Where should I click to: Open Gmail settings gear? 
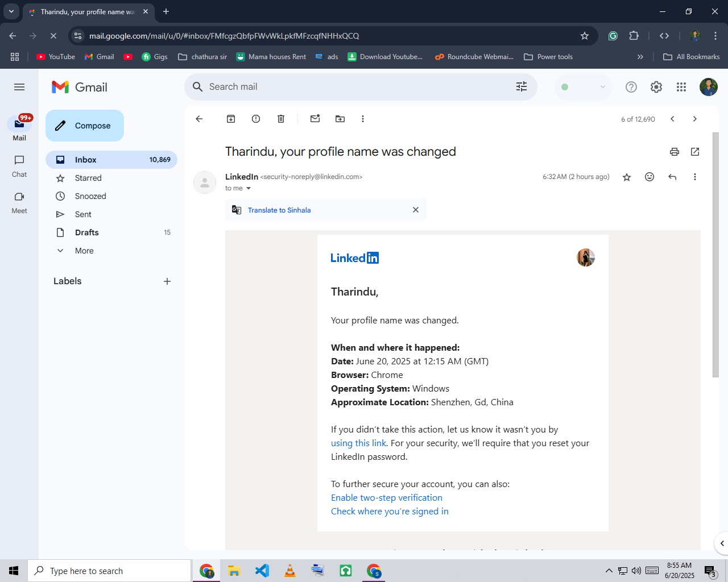656,87
